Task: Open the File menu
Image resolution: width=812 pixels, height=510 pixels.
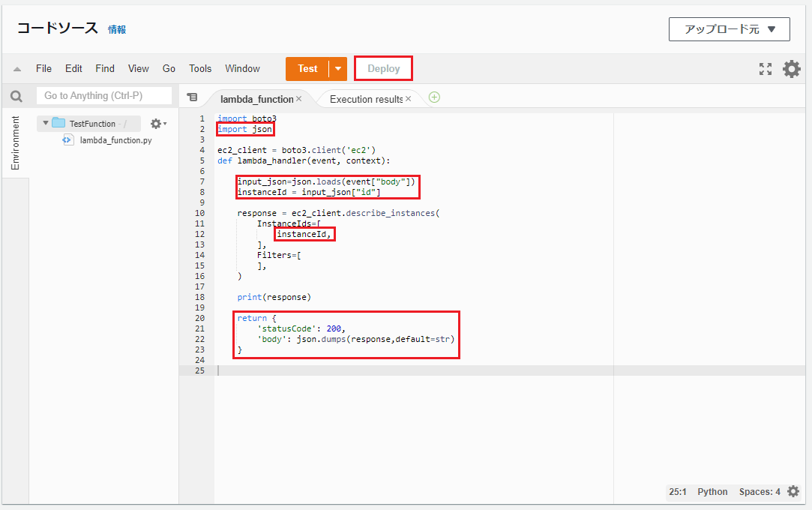Action: click(44, 68)
